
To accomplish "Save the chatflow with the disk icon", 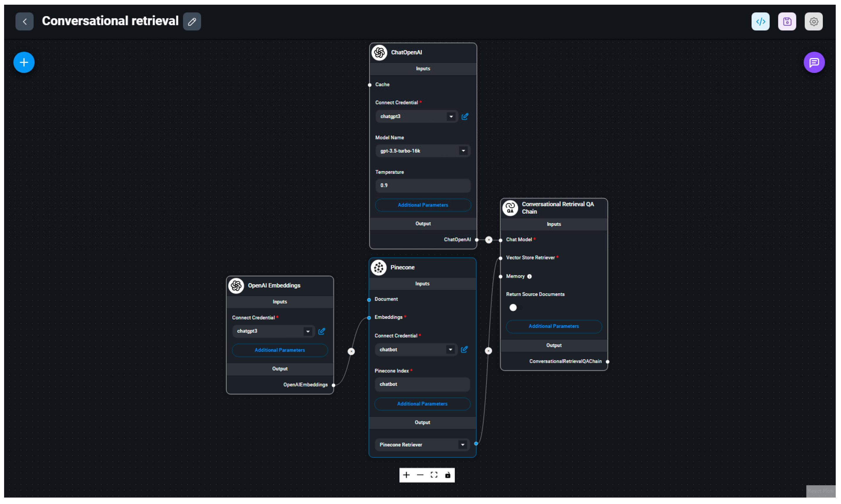I will [787, 21].
